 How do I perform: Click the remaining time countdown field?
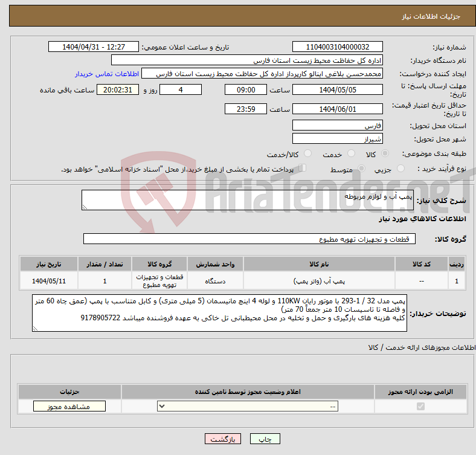pos(117,89)
